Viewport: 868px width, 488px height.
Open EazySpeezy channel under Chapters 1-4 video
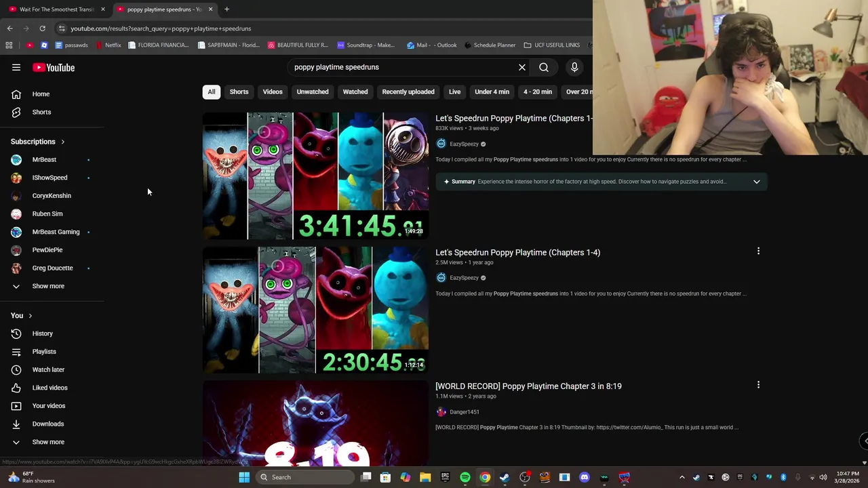pyautogui.click(x=464, y=278)
